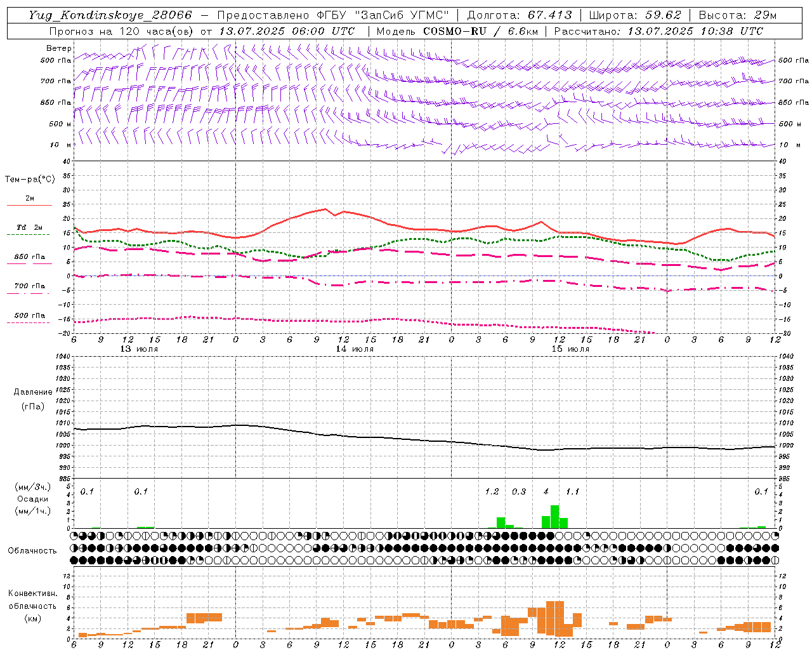The height and width of the screenshot is (650, 812).
Task: Click the solid red 2м legend line
Action: click(x=29, y=206)
